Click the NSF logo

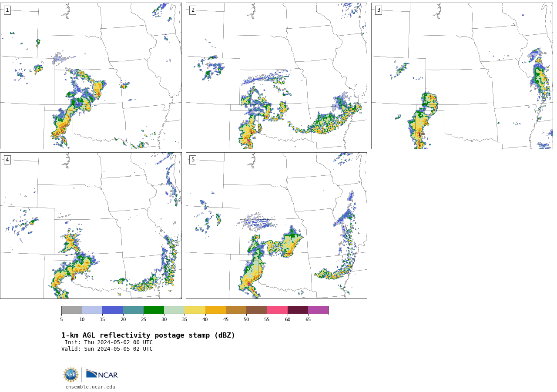(71, 375)
